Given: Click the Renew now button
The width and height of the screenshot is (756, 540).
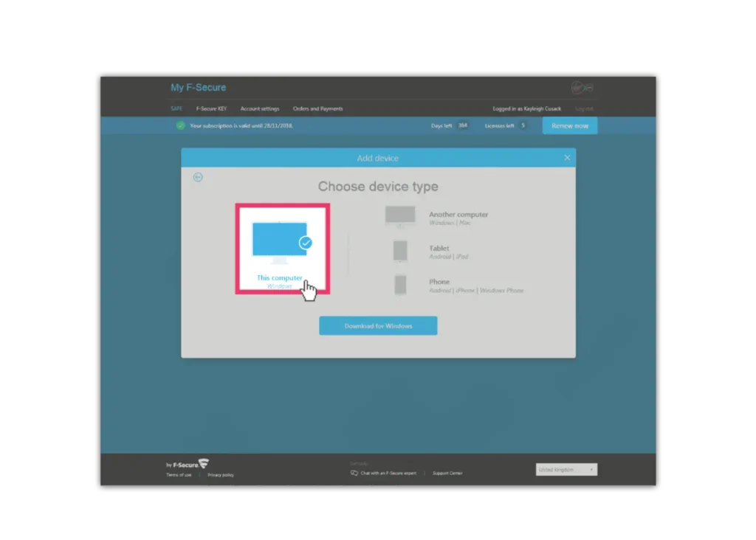Looking at the screenshot, I should tap(570, 125).
